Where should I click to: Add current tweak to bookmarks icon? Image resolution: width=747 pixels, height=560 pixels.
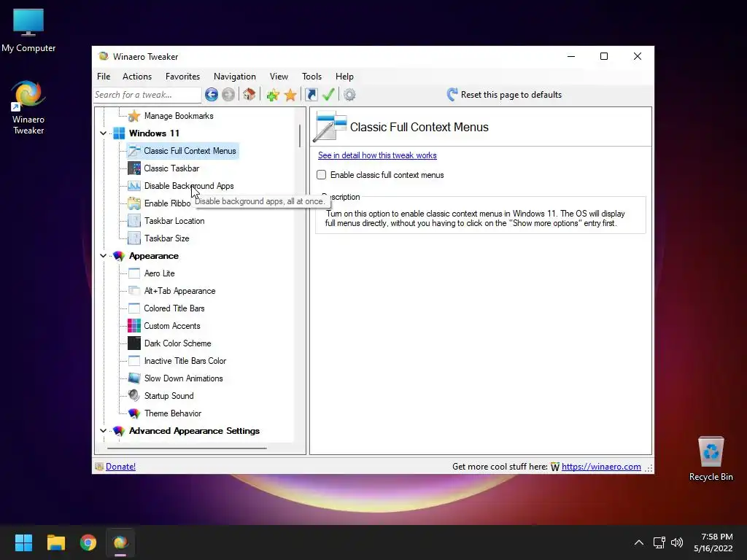coord(273,95)
